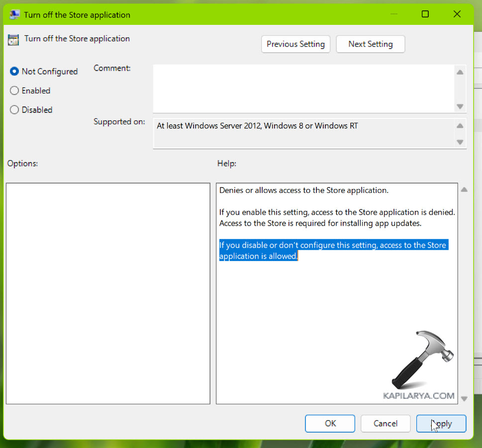The width and height of the screenshot is (482, 448).
Task: Choose the Enabled option
Action: tap(14, 91)
